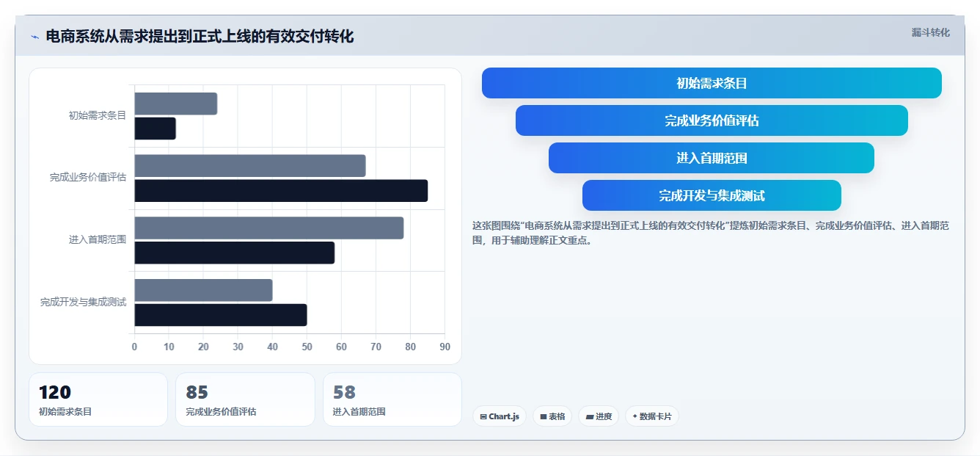Click the 85 完成业务价值评估 stat card
980x456 pixels.
(x=245, y=399)
